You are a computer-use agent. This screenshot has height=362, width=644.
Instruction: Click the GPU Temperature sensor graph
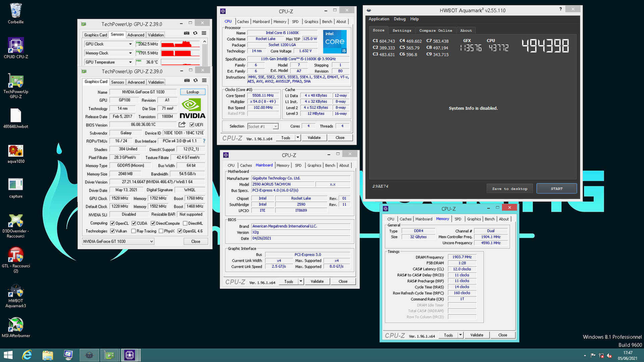(180, 62)
